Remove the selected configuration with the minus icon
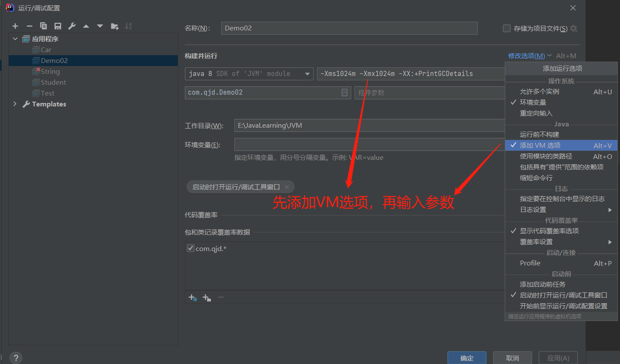Screen dimensions: 620x364 point(30,26)
